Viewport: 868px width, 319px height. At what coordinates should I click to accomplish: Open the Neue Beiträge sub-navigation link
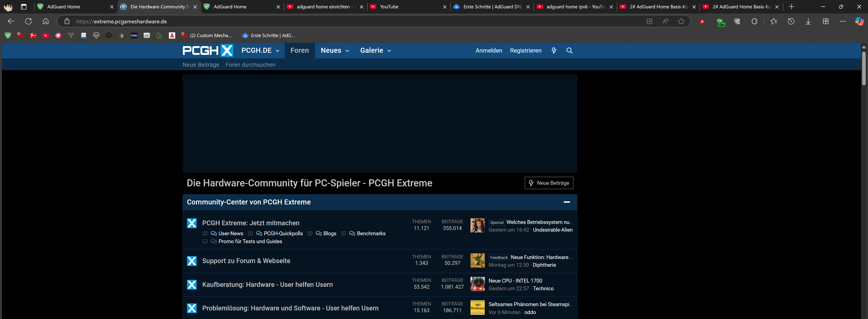pos(201,65)
